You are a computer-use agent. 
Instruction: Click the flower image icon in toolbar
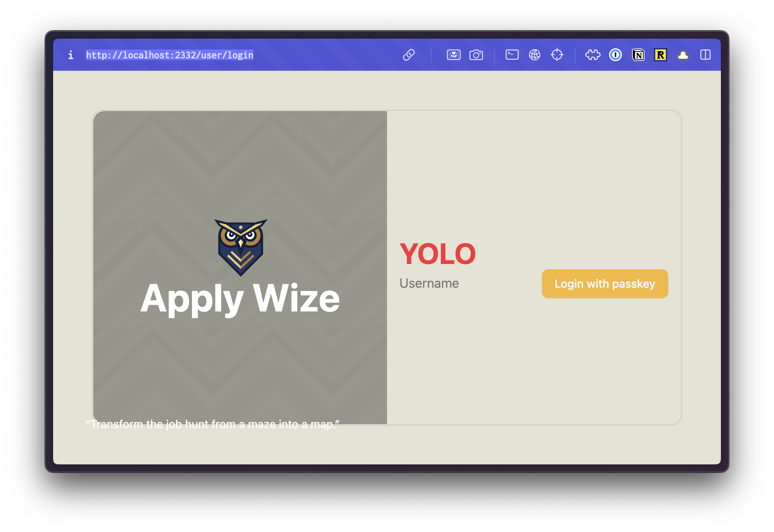[453, 55]
